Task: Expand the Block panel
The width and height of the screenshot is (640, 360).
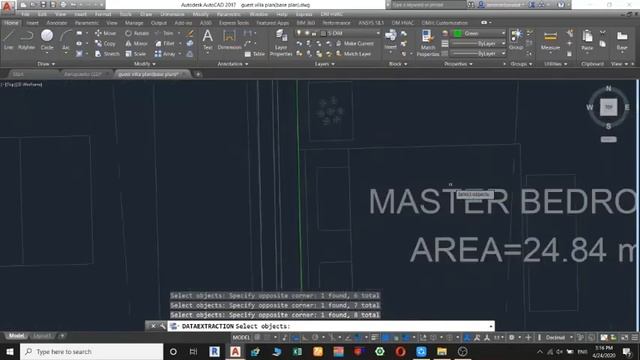Action: click(398, 64)
